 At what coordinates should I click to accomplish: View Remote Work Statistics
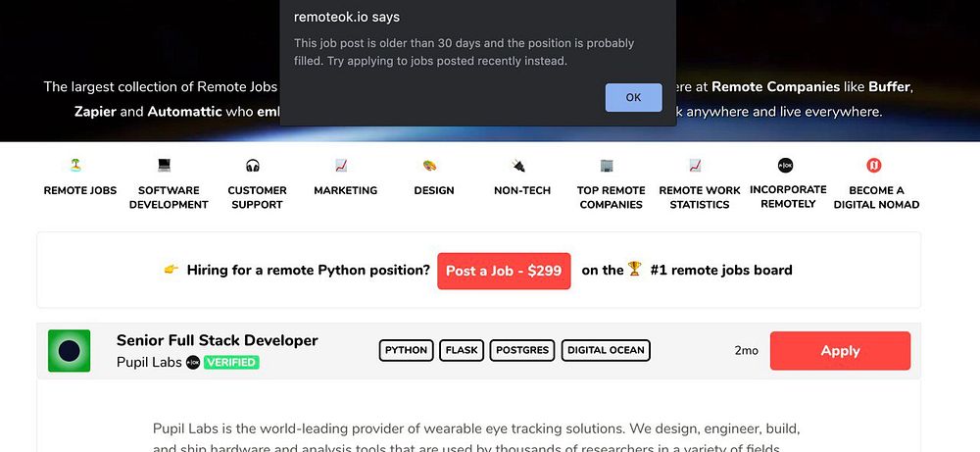pos(700,197)
